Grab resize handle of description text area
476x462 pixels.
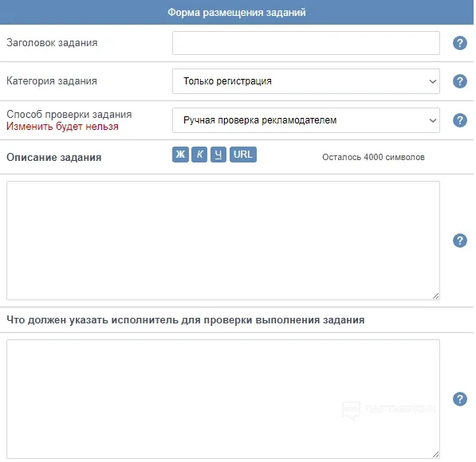435,296
